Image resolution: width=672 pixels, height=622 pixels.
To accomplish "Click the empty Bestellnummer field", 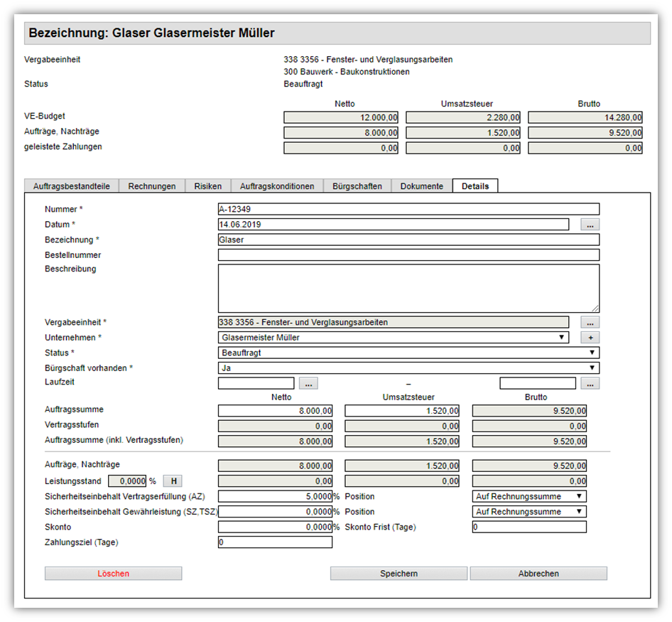I will pos(408,254).
